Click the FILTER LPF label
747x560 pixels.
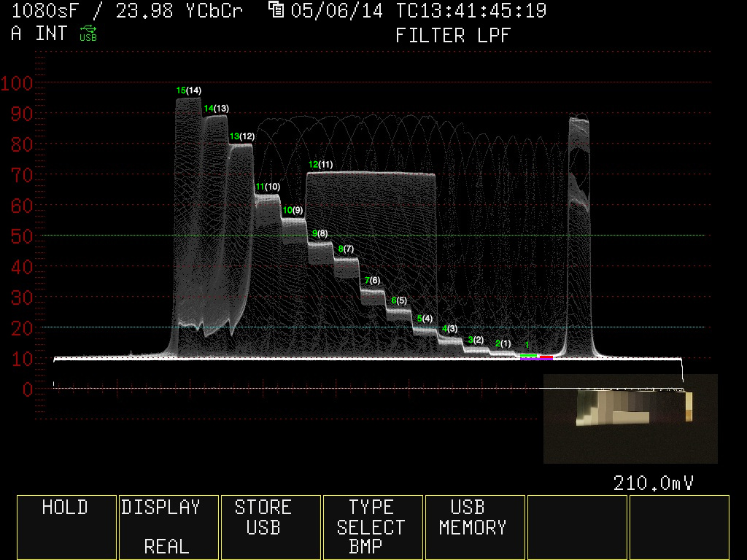453,35
